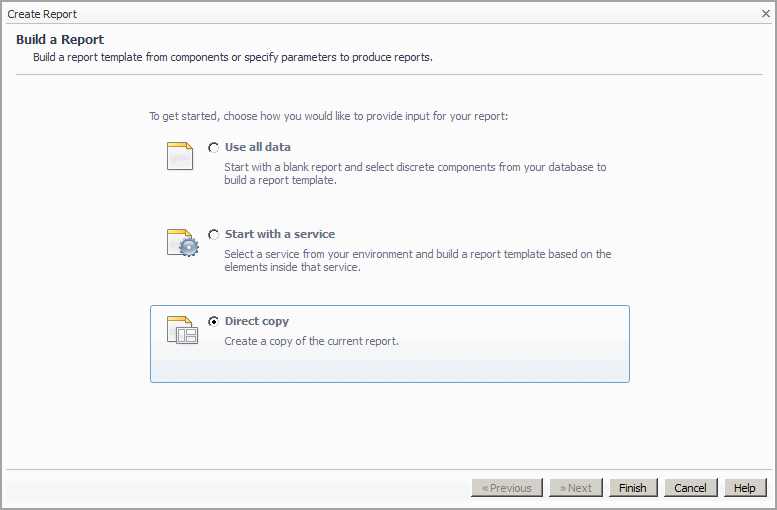Screen dimensions: 777x510
Task: Close the Create Report window
Action: [x=765, y=14]
